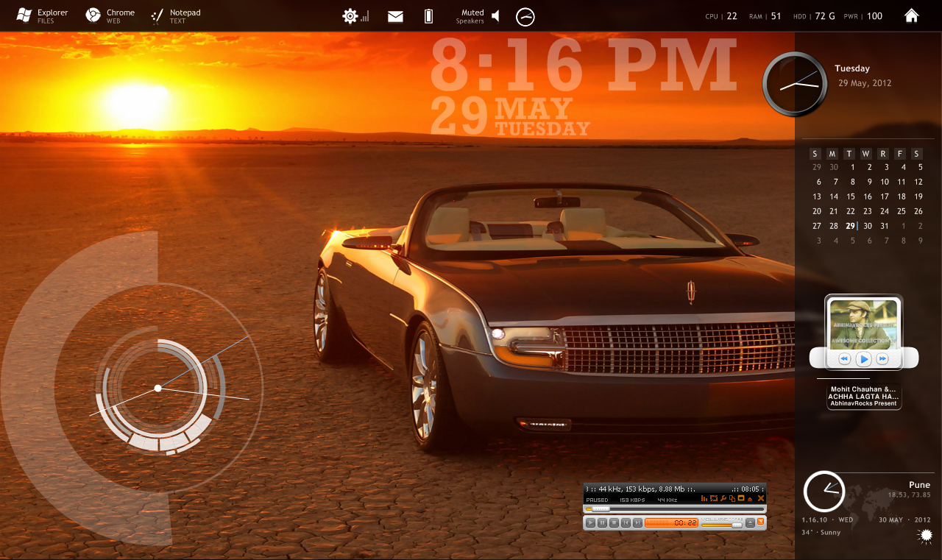Open the mail envelope icon in the top bar

click(x=394, y=15)
